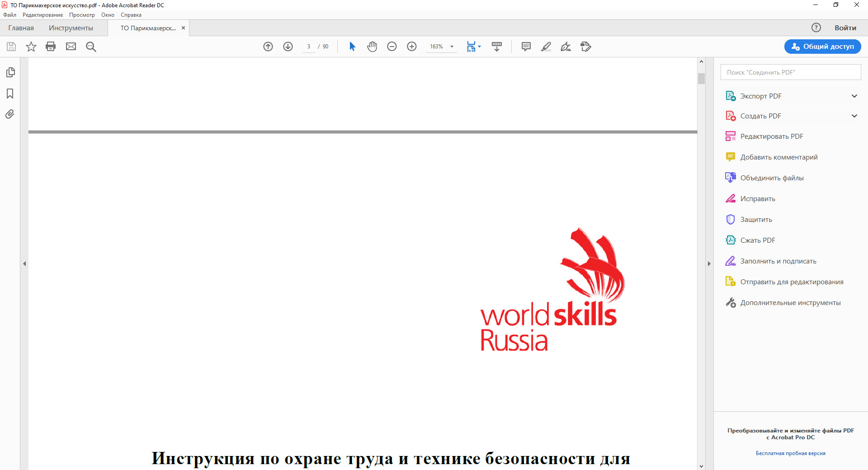Open the Справка menu
868x470 pixels.
click(131, 15)
